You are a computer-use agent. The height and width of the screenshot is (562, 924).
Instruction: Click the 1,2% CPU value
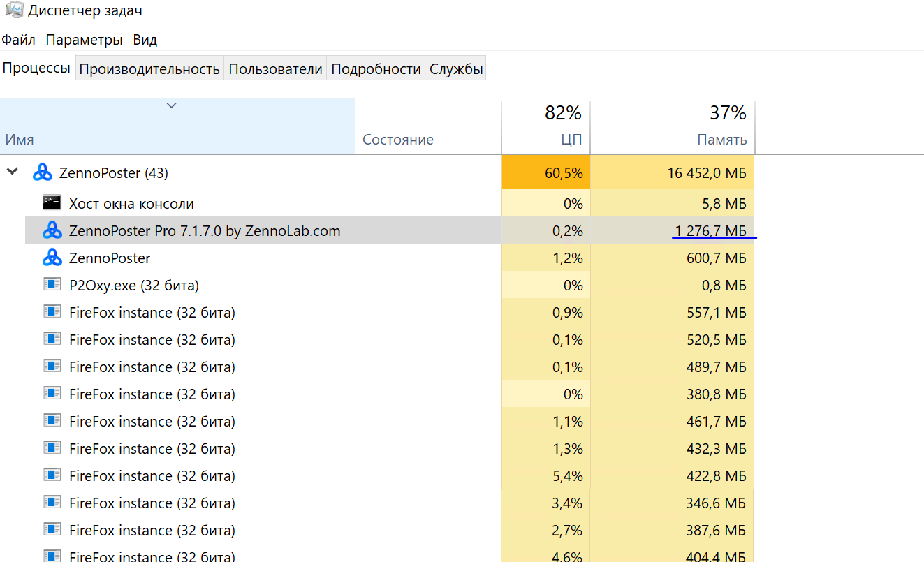(x=568, y=258)
